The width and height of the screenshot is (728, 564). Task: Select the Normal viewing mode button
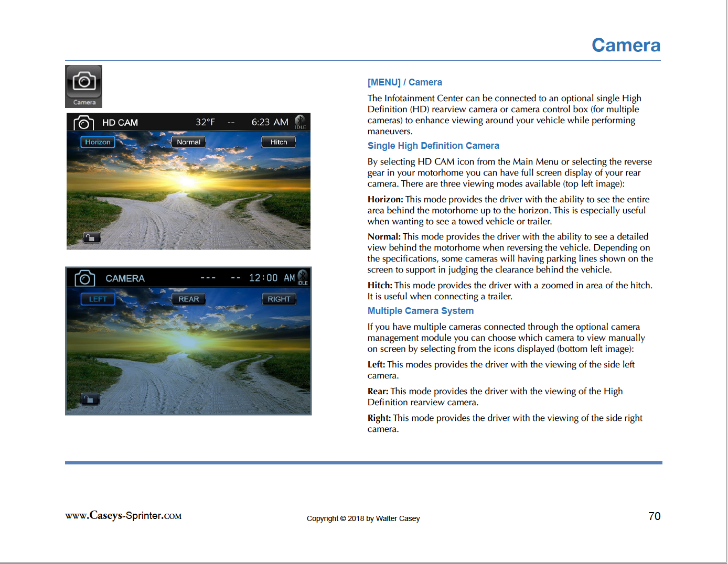click(188, 142)
